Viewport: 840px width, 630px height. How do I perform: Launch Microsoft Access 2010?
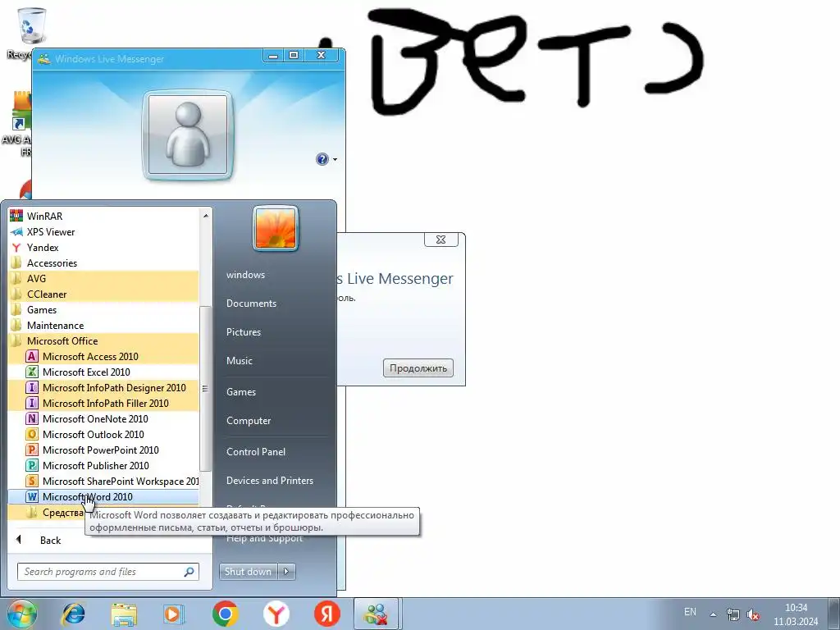(x=103, y=356)
